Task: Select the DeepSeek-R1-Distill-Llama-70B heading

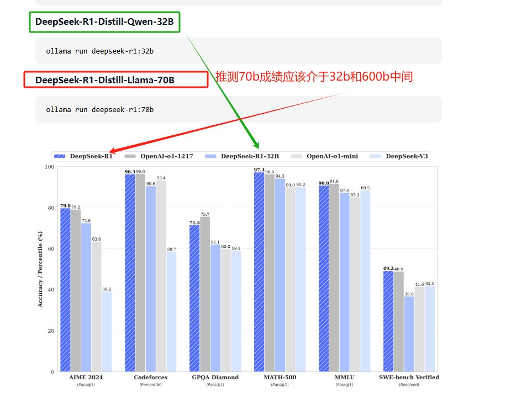Action: pos(105,80)
